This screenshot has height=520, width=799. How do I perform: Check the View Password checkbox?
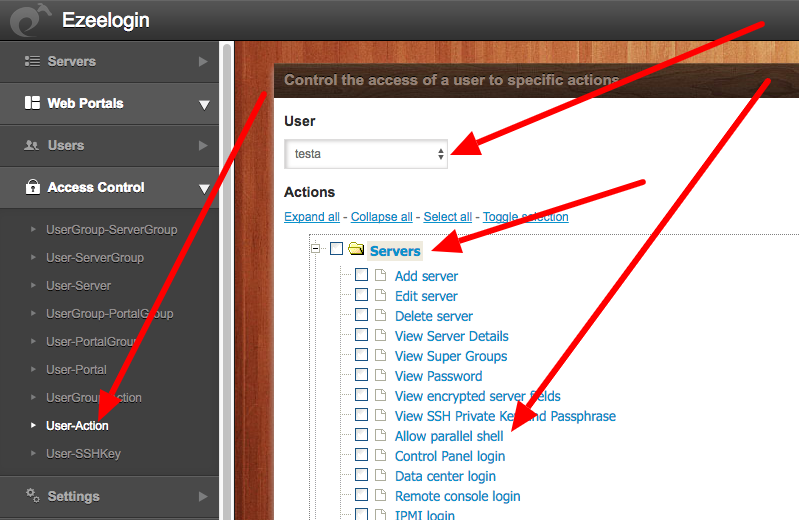tap(361, 375)
